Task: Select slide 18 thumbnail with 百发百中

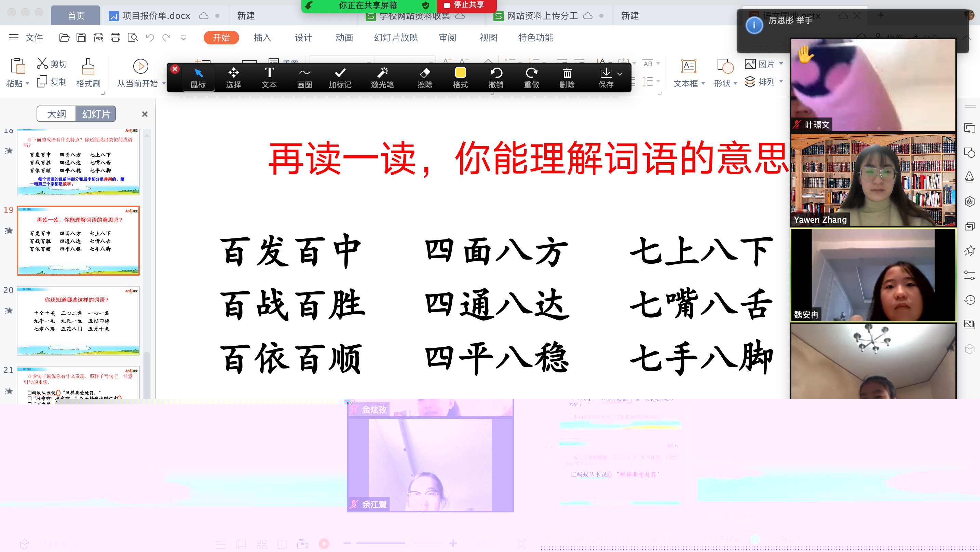Action: [78, 162]
